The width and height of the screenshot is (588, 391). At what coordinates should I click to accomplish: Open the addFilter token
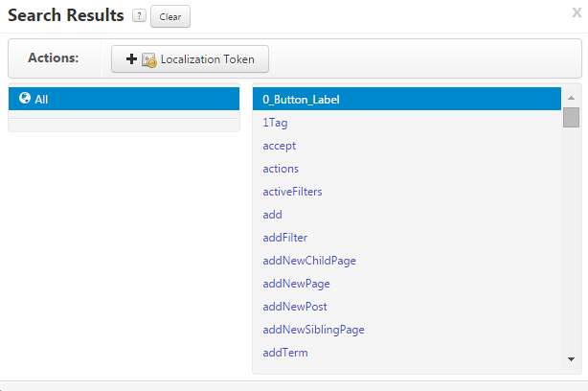tap(284, 238)
